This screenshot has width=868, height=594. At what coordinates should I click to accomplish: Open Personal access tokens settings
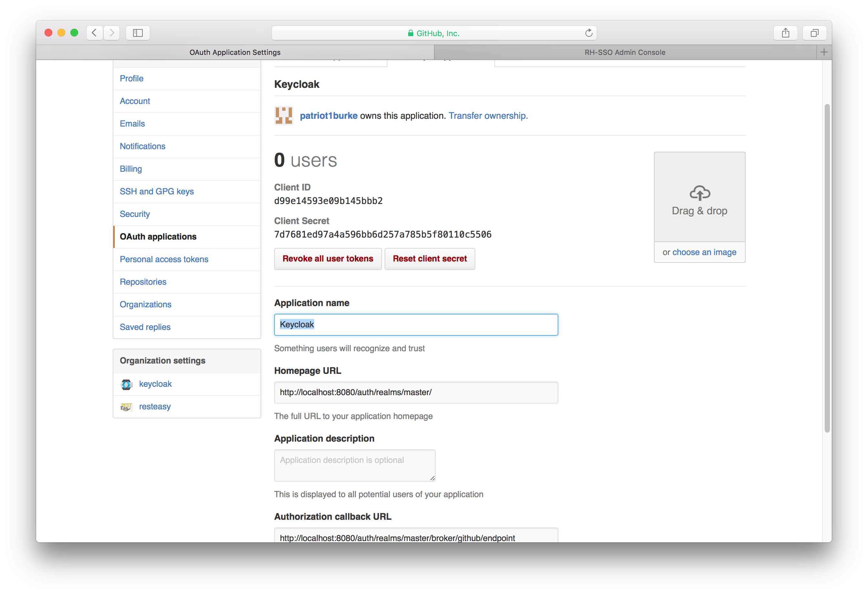[164, 259]
